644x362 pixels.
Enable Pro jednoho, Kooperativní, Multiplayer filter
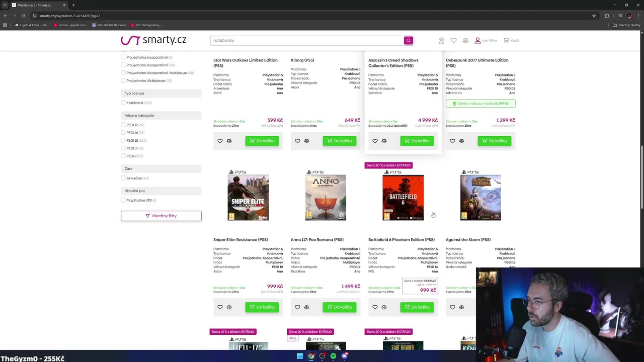pyautogui.click(x=123, y=73)
